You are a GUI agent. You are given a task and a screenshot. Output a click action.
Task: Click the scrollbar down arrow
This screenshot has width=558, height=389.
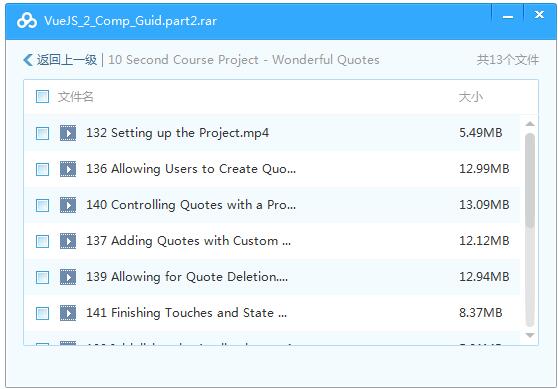[530, 335]
